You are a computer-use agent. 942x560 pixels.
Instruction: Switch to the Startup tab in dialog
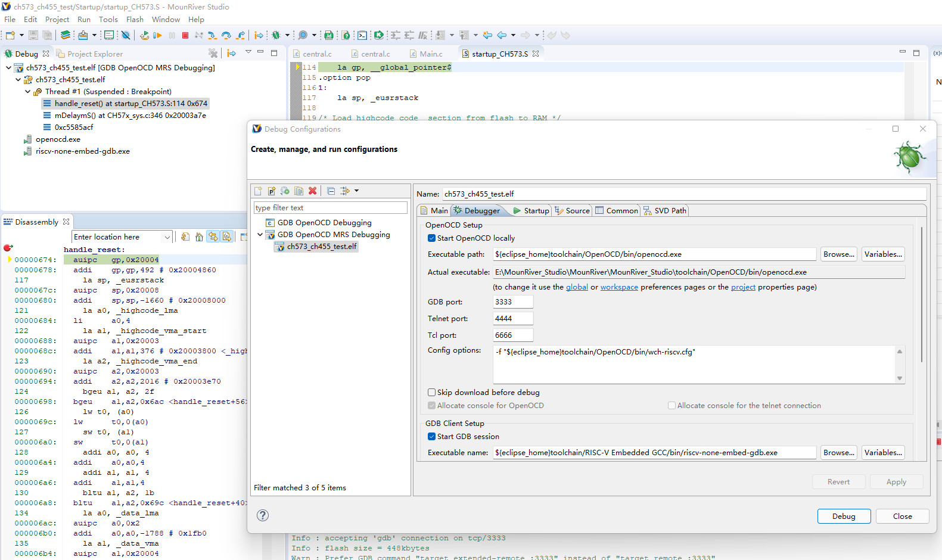point(531,210)
